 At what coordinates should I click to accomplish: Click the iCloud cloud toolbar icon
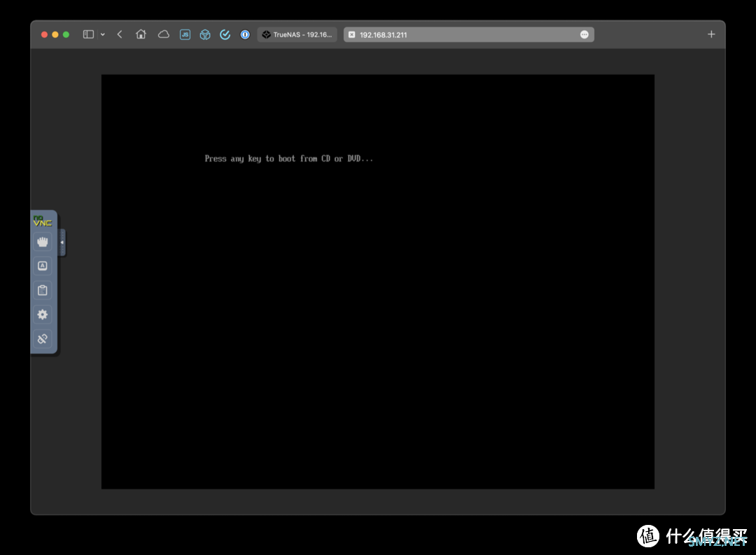pos(164,34)
